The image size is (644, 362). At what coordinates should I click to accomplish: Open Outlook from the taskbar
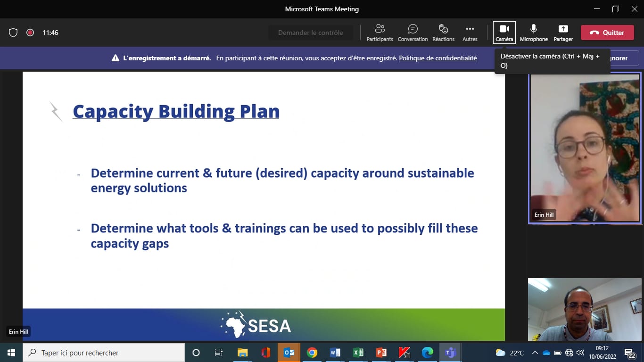click(289, 353)
